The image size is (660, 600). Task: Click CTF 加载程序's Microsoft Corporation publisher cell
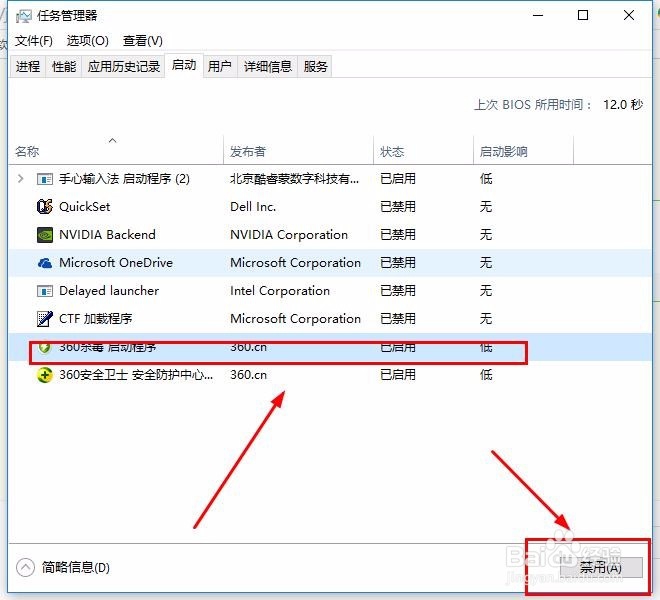click(x=295, y=319)
